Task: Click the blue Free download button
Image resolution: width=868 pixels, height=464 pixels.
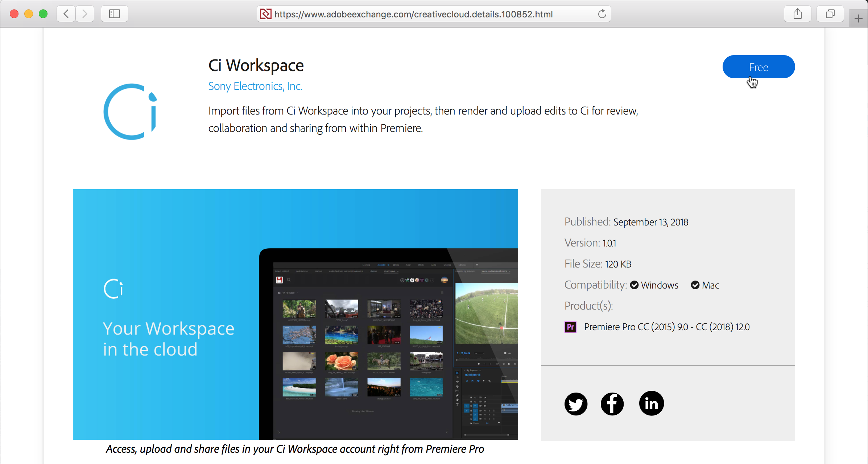Action: [x=759, y=67]
